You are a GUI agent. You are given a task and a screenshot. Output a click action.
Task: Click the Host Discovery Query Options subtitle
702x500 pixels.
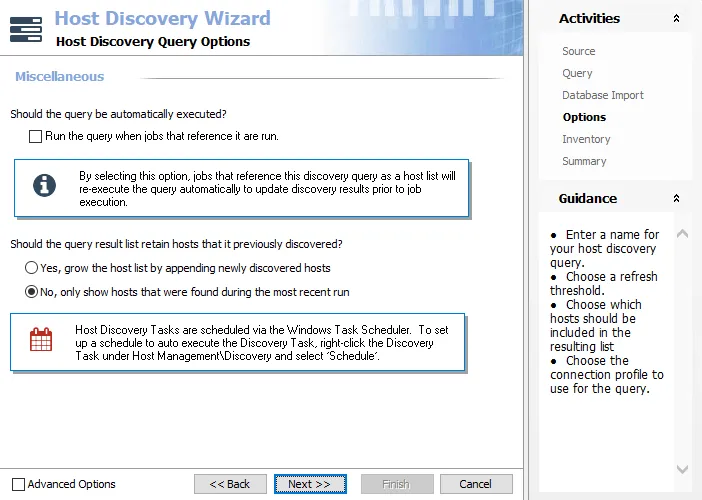pyautogui.click(x=153, y=42)
